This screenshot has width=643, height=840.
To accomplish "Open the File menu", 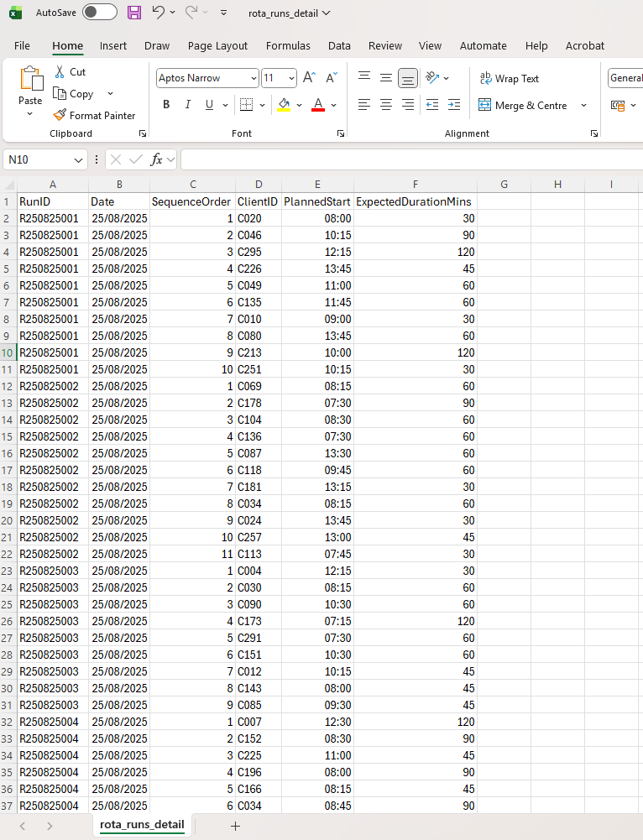I will pos(22,46).
